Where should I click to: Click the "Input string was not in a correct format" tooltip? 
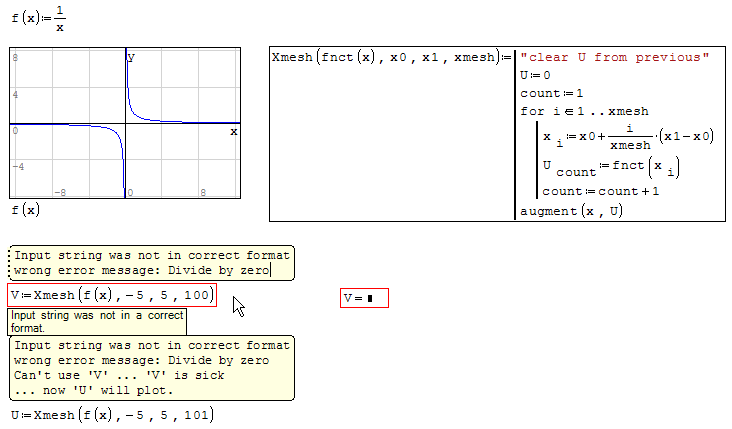pyautogui.click(x=96, y=321)
